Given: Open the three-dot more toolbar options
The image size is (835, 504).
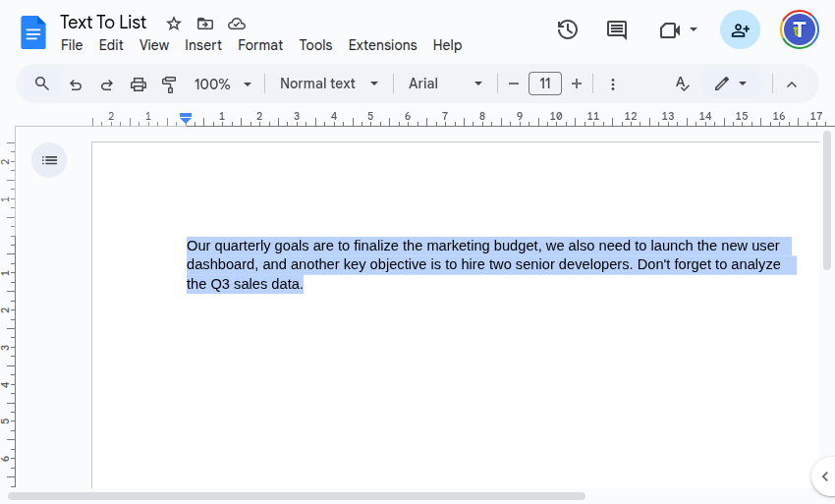Looking at the screenshot, I should tap(613, 84).
